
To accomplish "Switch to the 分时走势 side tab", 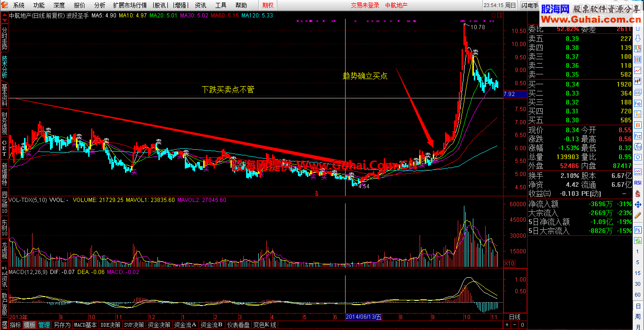I will [x=4, y=38].
